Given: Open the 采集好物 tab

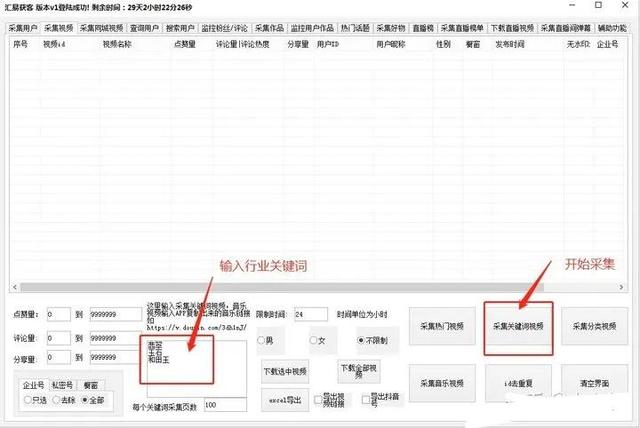Looking at the screenshot, I should tap(391, 28).
